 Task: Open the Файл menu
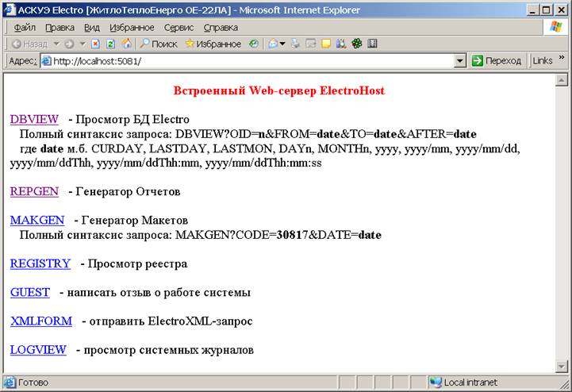click(25, 28)
